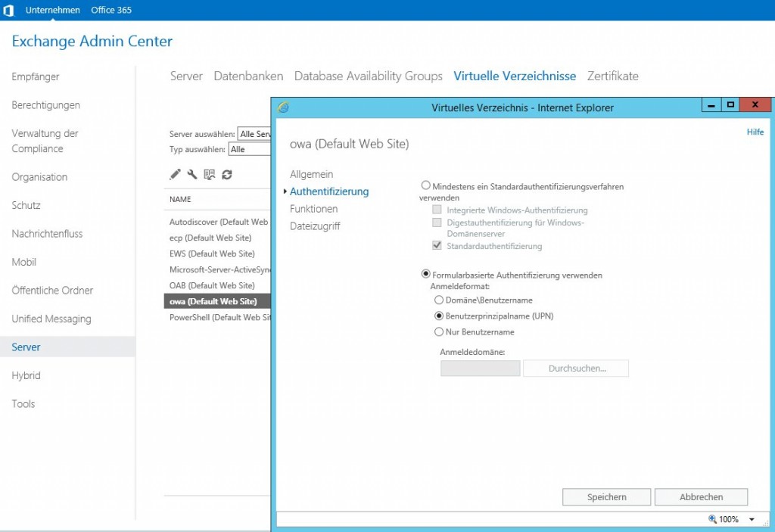Click the refresh list icon

226,174
